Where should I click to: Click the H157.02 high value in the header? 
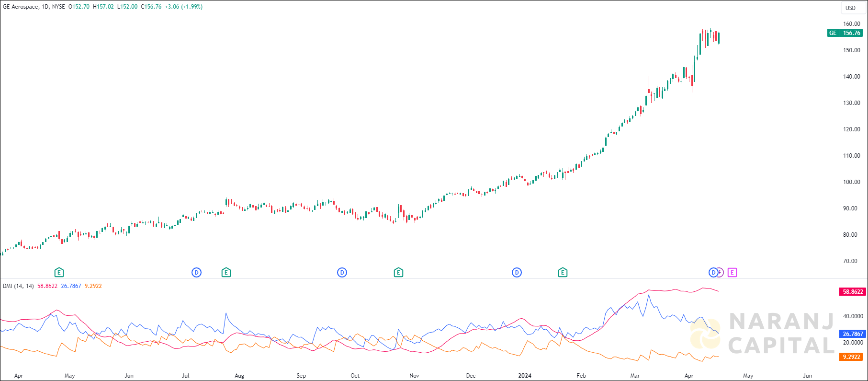[103, 7]
